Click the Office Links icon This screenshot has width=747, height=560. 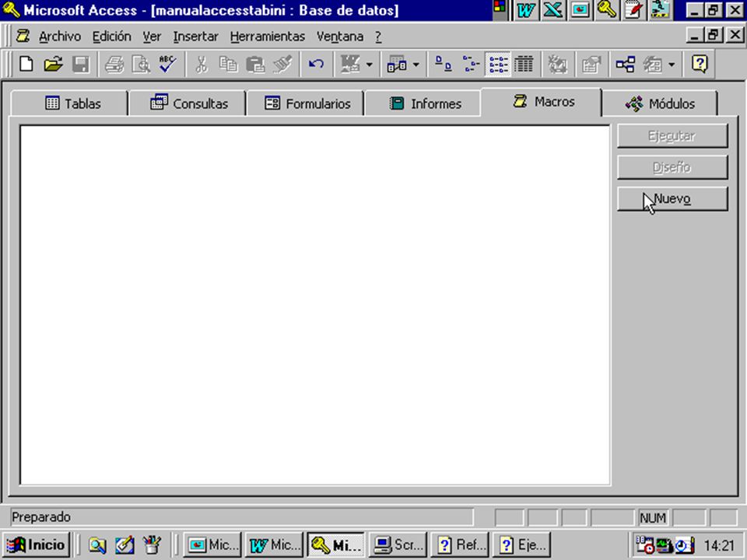coord(350,64)
